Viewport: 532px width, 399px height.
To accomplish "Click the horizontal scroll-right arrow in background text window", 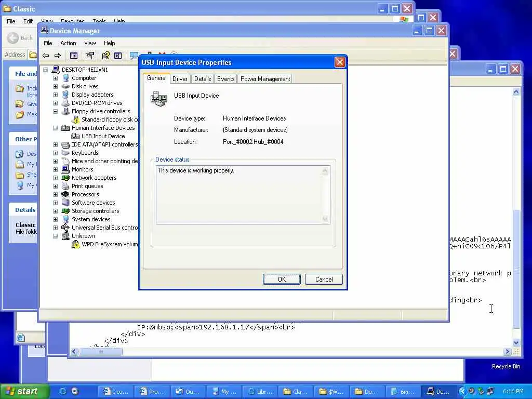I will coord(507,352).
